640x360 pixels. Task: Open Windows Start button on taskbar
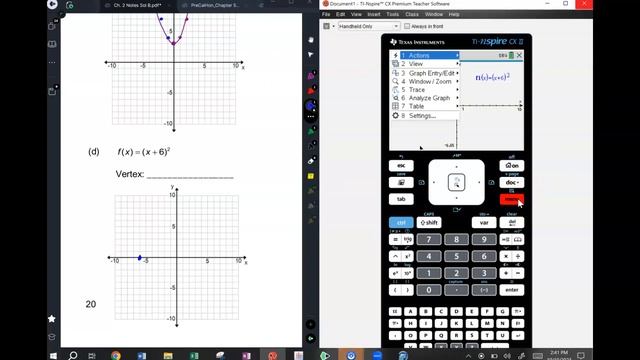coord(53,356)
